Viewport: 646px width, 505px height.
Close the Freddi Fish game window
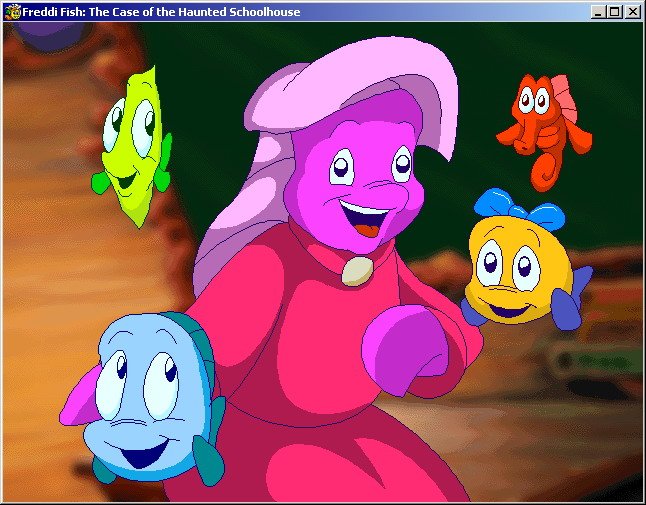click(632, 12)
